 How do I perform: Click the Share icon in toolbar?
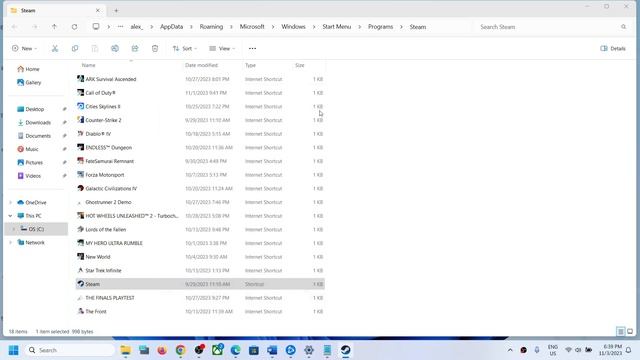click(x=135, y=49)
